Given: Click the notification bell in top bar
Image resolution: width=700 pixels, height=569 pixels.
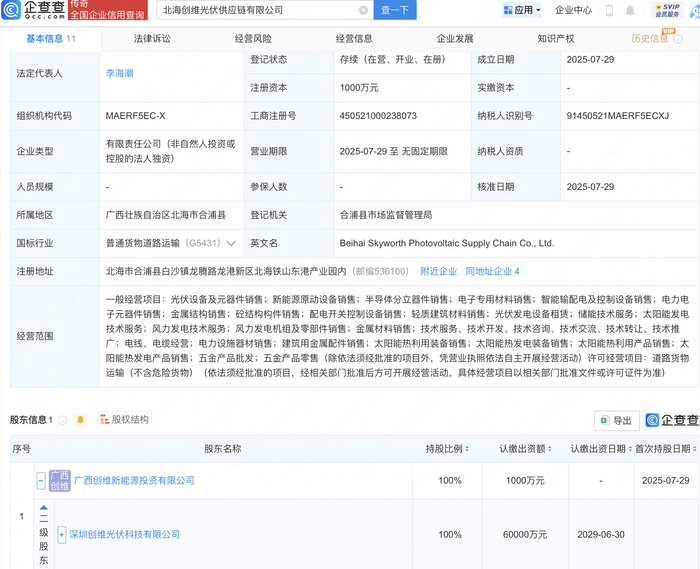Looking at the screenshot, I should [631, 11].
